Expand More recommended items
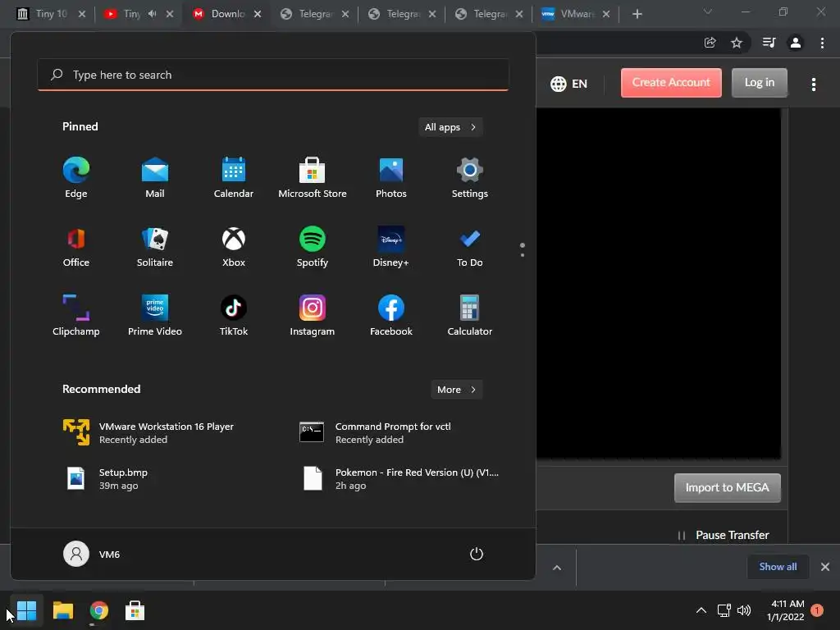The image size is (840, 630). tap(456, 390)
